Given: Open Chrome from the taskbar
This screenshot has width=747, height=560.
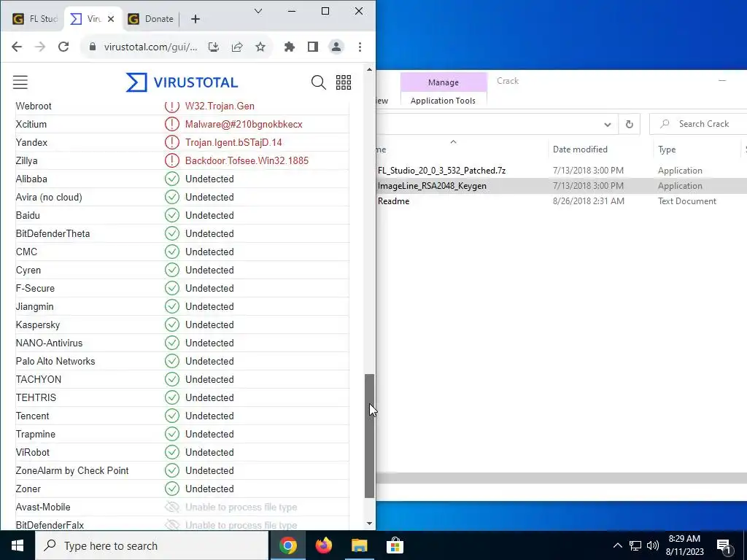Looking at the screenshot, I should click(x=287, y=545).
